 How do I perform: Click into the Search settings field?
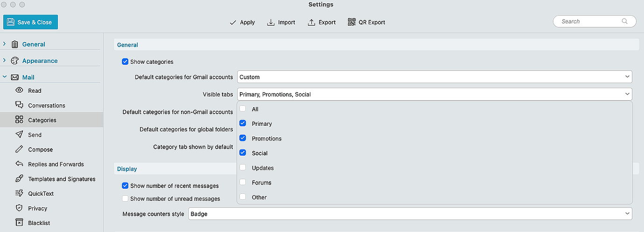click(x=594, y=21)
